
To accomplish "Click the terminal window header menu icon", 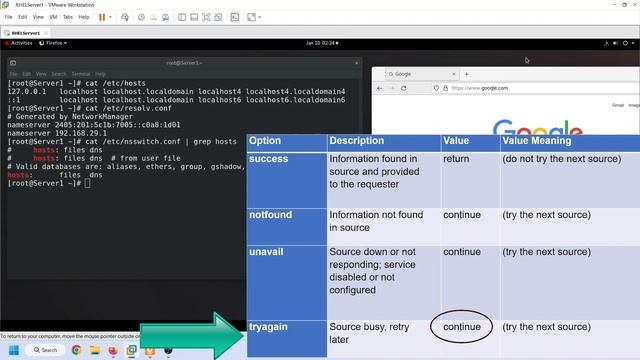I will [x=13, y=63].
